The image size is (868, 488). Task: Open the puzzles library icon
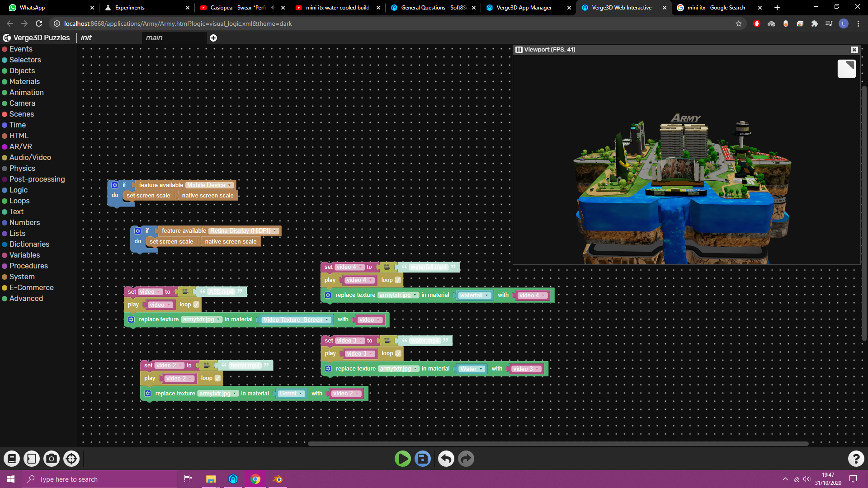point(12,459)
